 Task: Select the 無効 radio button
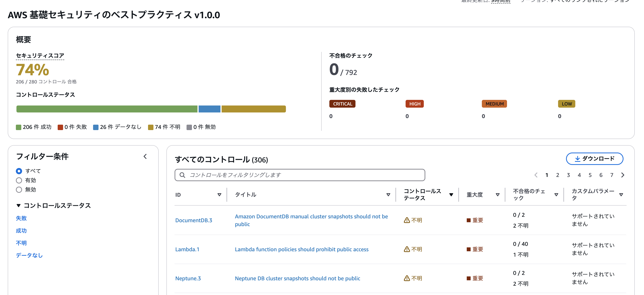(x=19, y=190)
